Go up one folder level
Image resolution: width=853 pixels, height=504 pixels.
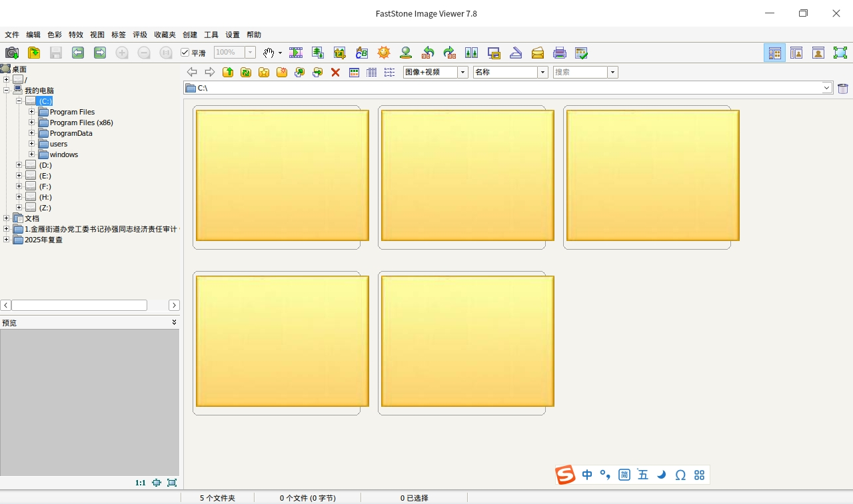pos(228,72)
